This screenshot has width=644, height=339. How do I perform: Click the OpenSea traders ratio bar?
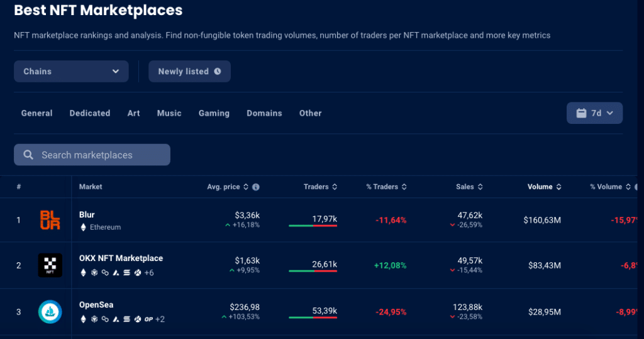(x=313, y=317)
